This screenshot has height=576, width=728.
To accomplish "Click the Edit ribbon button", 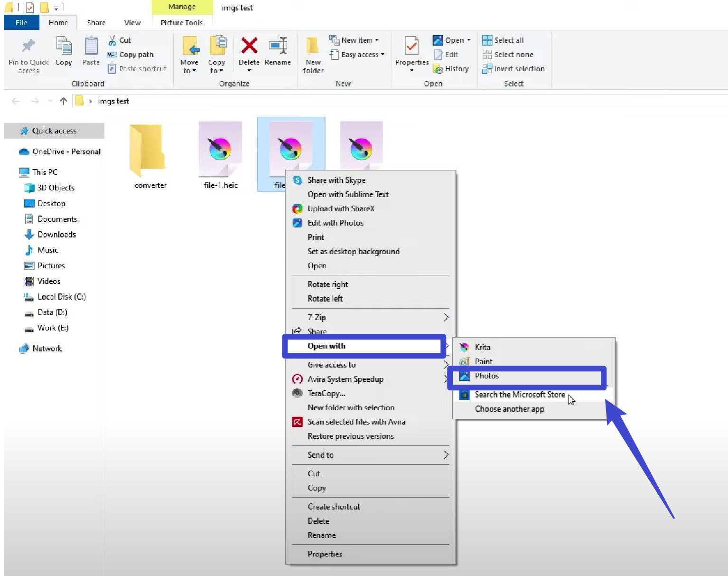I will point(446,55).
